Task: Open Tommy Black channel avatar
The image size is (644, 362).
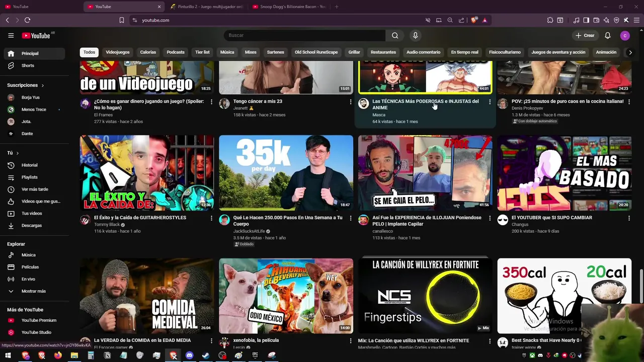Action: [86, 220]
